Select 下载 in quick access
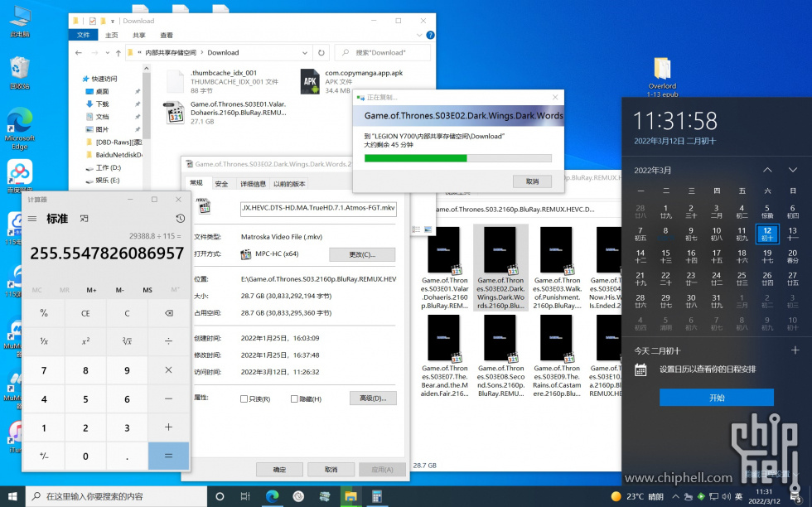The image size is (812, 507). tap(103, 104)
